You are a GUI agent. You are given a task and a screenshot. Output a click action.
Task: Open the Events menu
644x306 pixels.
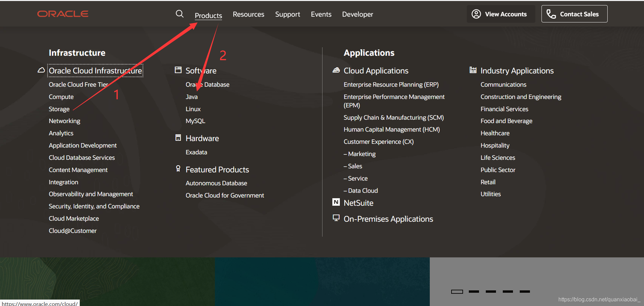[321, 14]
